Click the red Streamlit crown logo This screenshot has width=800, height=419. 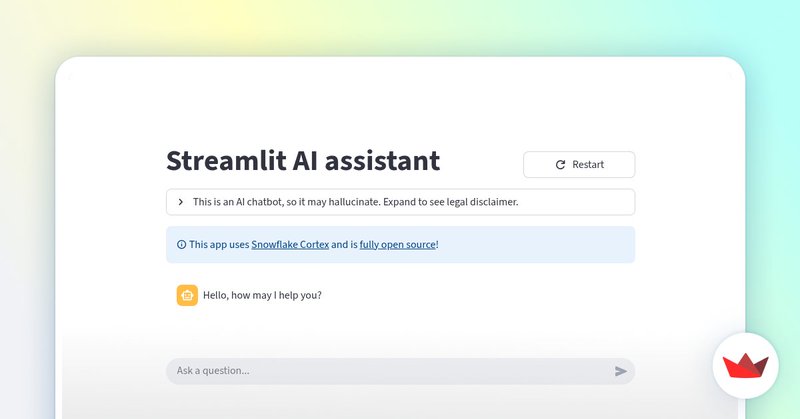pyautogui.click(x=745, y=365)
